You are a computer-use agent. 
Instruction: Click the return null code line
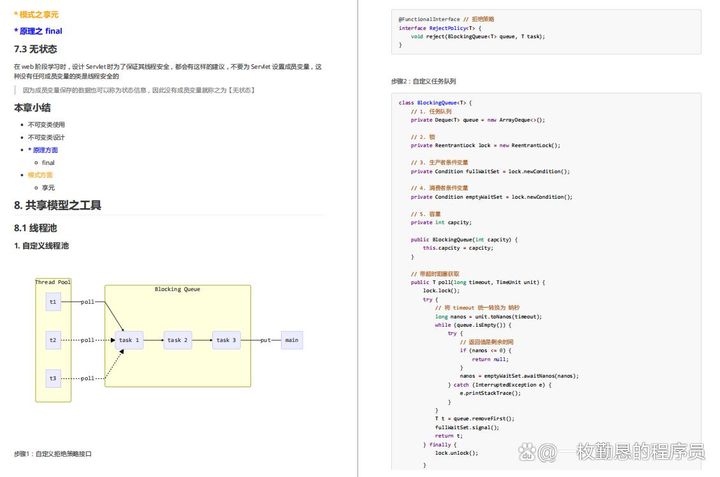coord(490,359)
